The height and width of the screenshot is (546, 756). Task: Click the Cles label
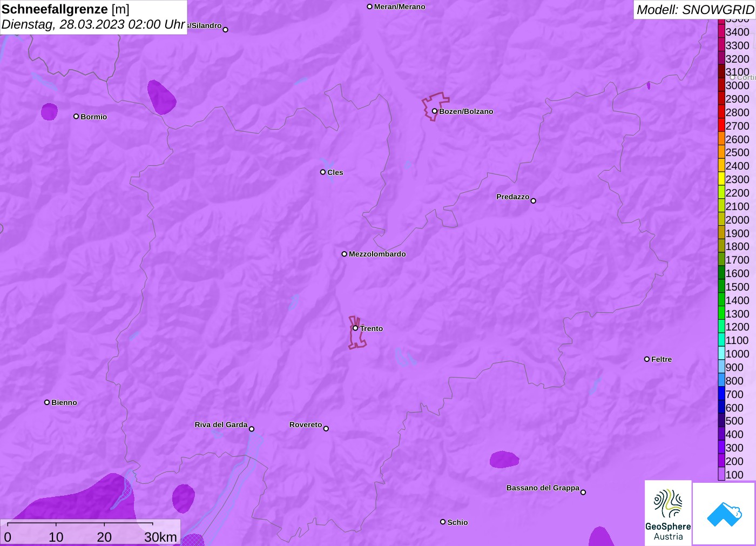click(x=335, y=172)
